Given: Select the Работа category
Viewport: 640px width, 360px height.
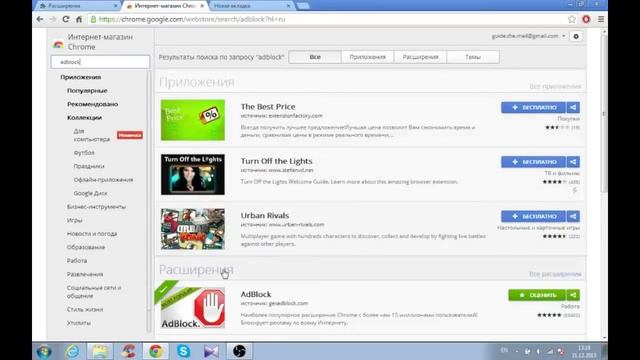Looking at the screenshot, I should point(77,260).
